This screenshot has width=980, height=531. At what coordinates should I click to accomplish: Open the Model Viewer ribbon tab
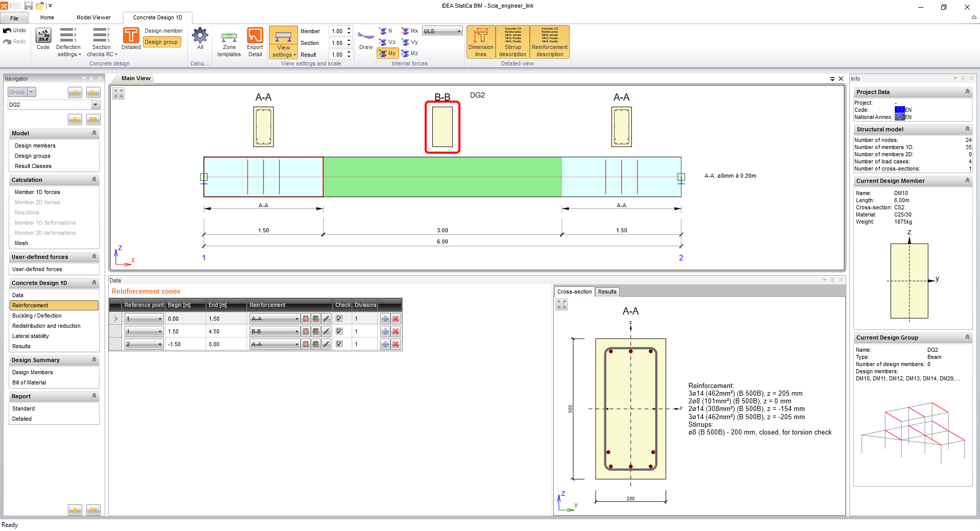point(93,17)
